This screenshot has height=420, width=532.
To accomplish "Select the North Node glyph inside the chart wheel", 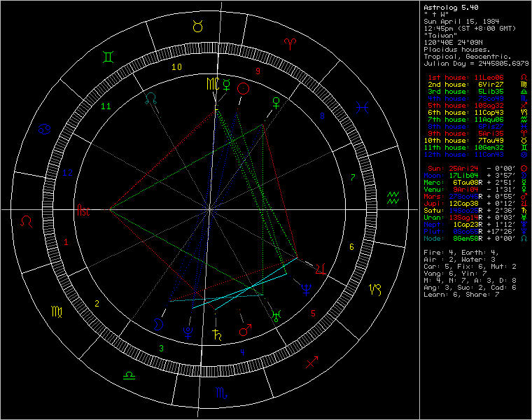I will (151, 99).
